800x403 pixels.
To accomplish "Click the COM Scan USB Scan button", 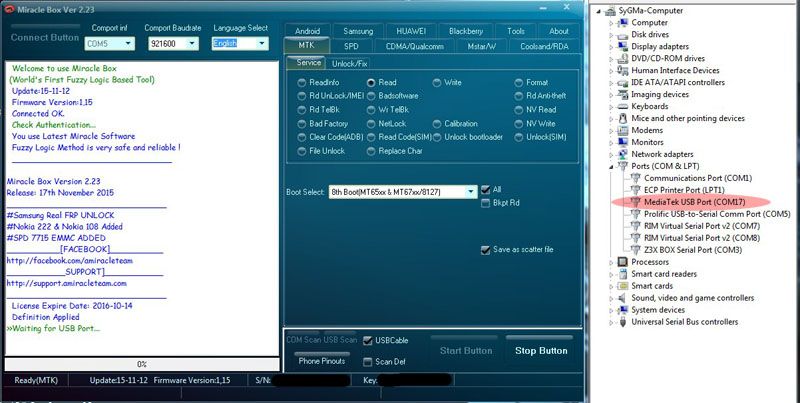I will tap(321, 338).
